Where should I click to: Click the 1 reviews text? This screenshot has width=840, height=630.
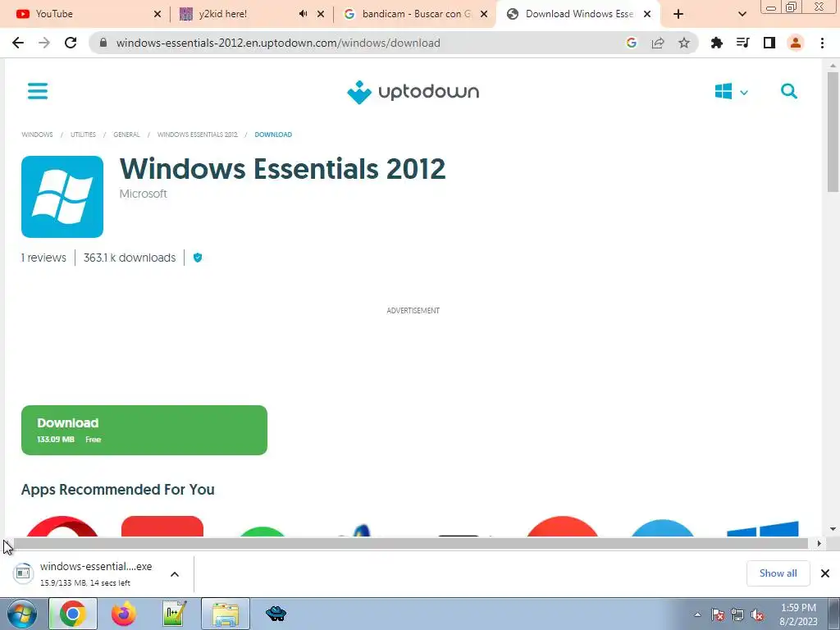tap(44, 258)
